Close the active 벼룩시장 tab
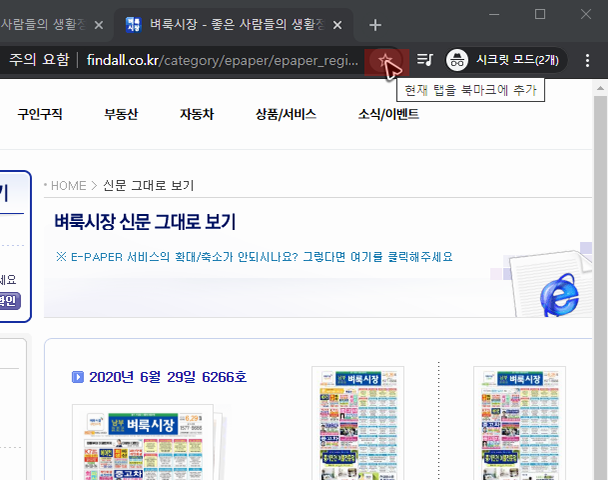The height and width of the screenshot is (480, 608). (x=337, y=25)
